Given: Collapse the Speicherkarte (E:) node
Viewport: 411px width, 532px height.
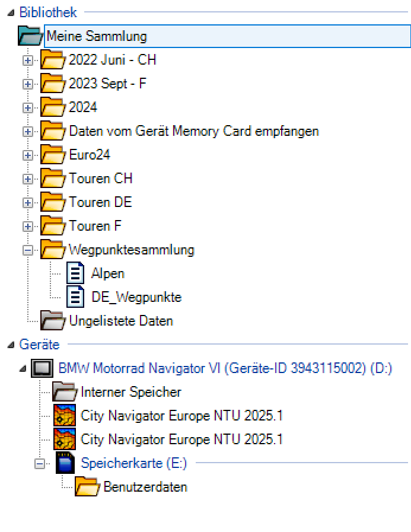Looking at the screenshot, I should tap(39, 464).
